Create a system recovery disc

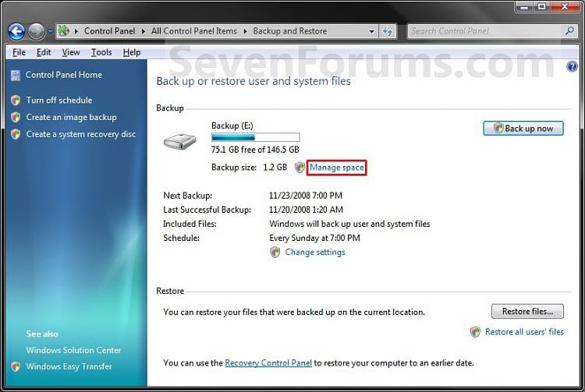pyautogui.click(x=81, y=135)
